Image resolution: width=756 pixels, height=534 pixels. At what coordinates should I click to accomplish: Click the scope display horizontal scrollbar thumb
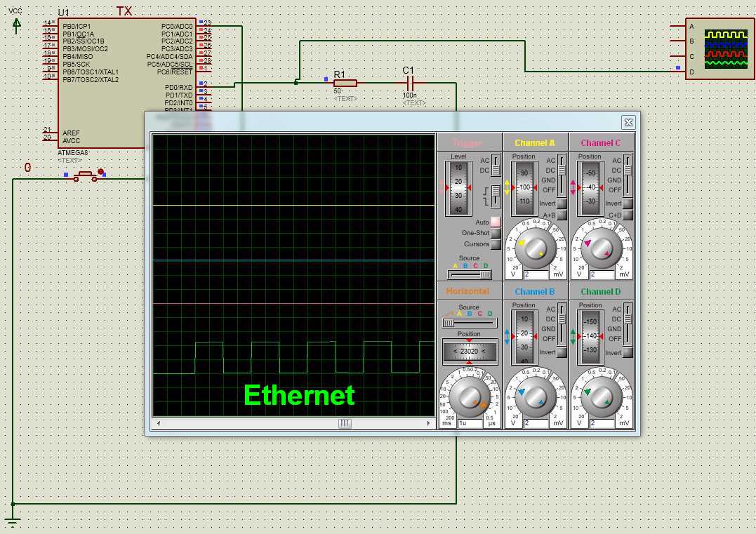pyautogui.click(x=344, y=424)
